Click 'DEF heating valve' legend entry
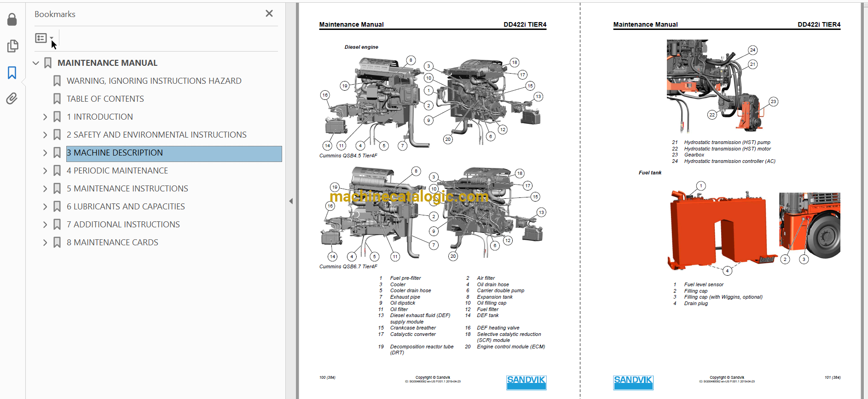 498,328
